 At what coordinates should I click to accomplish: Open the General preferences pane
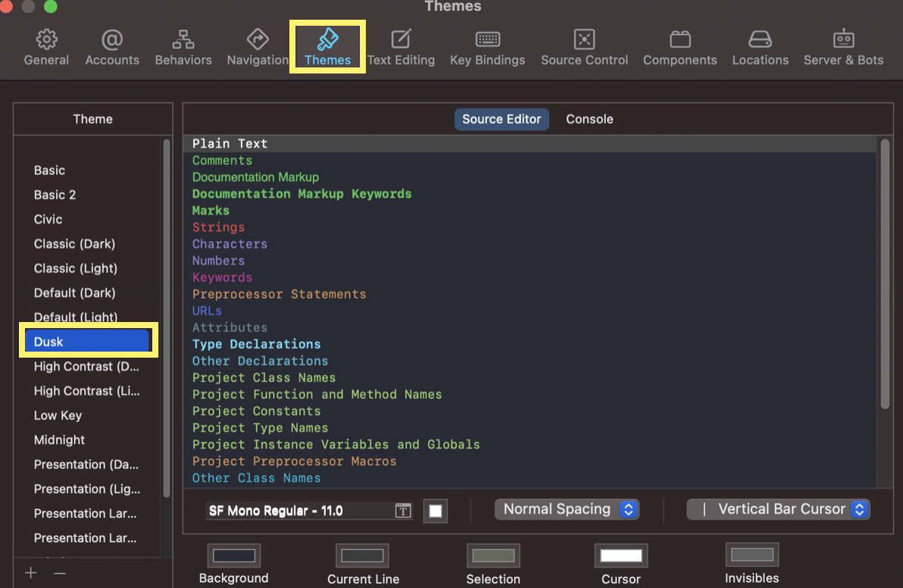click(x=46, y=47)
